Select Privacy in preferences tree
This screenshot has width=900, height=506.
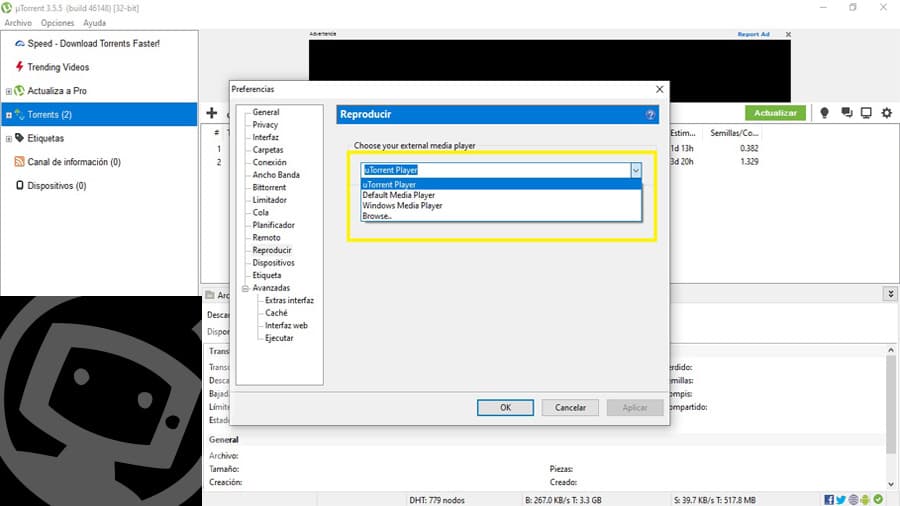point(265,124)
